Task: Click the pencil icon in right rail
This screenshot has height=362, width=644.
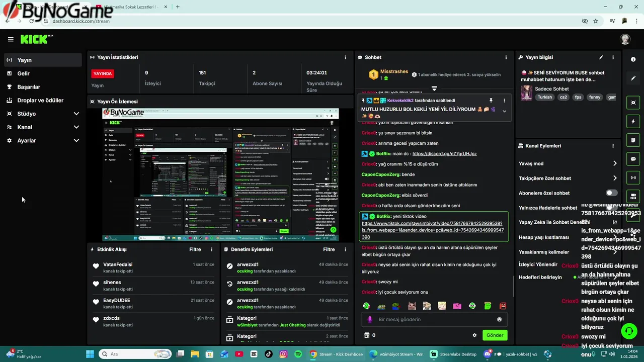Action: click(633, 78)
